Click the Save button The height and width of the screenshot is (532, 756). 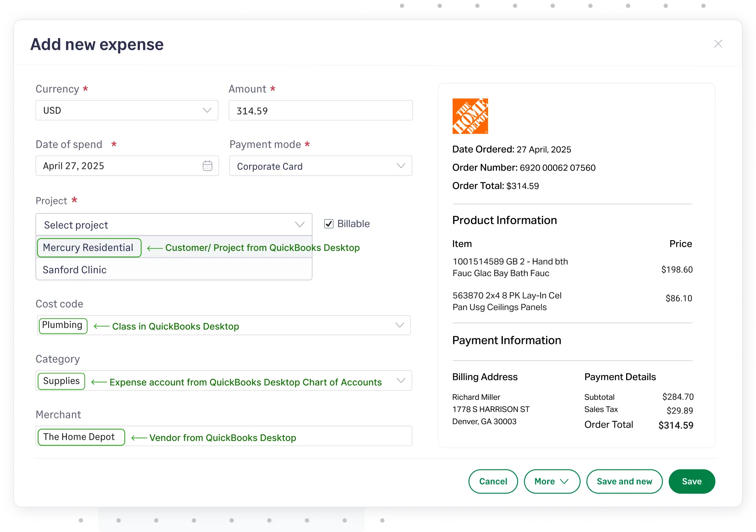tap(691, 481)
